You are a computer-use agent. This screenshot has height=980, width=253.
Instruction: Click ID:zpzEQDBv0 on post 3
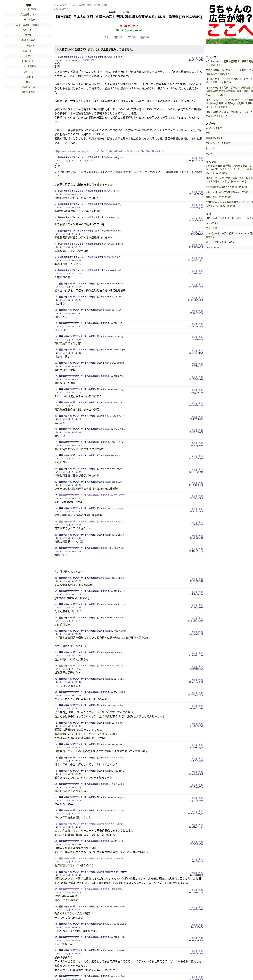pyautogui.click(x=196, y=194)
